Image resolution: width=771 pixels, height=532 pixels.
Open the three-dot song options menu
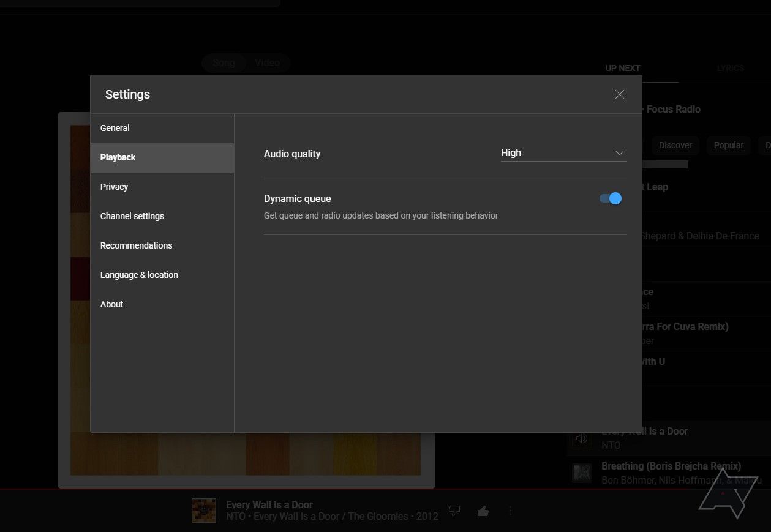coord(510,511)
